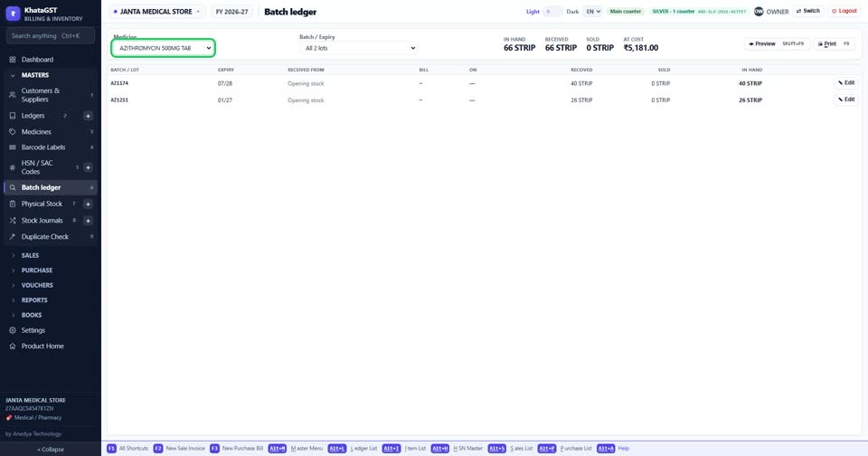Add new Physical Stock entry plus icon
Image resolution: width=868 pixels, height=456 pixels.
88,204
